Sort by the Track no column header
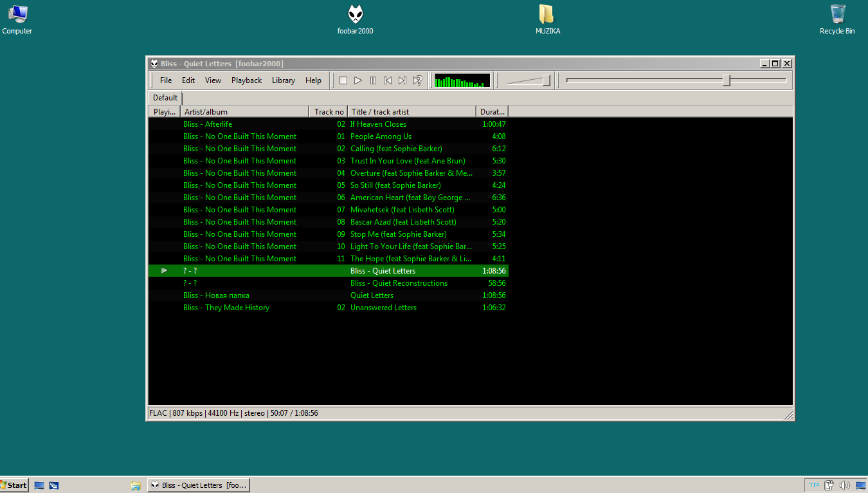Viewport: 868px width, 493px height. tap(329, 111)
